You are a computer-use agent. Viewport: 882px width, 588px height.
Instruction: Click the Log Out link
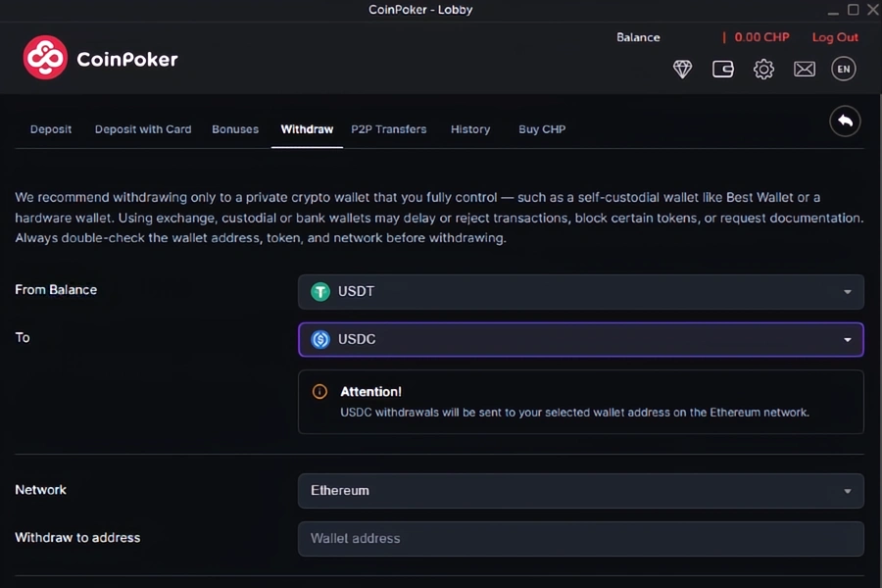tap(834, 37)
